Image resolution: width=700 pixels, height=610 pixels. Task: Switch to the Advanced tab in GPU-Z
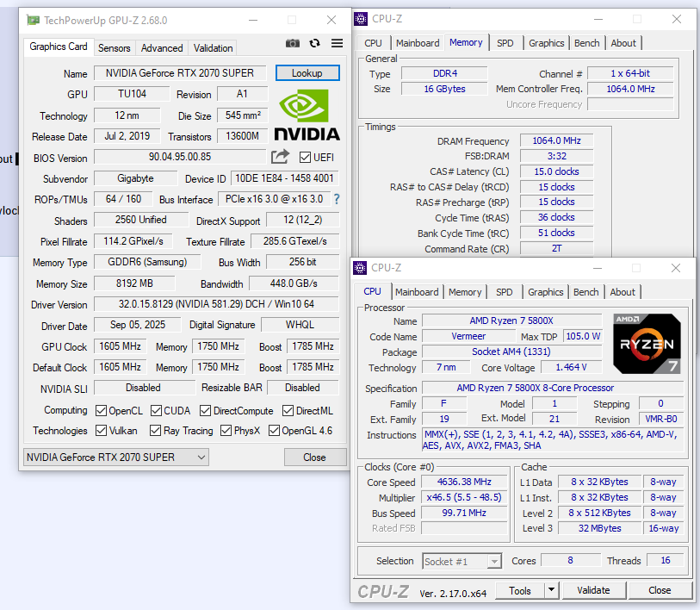tap(162, 47)
